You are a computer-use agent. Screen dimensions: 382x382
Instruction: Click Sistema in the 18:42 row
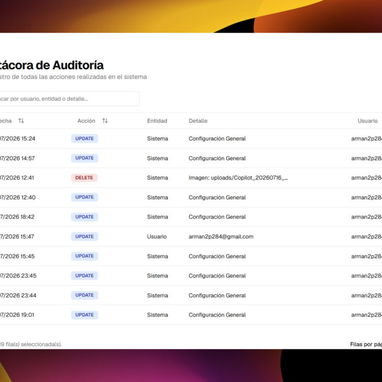click(x=157, y=217)
